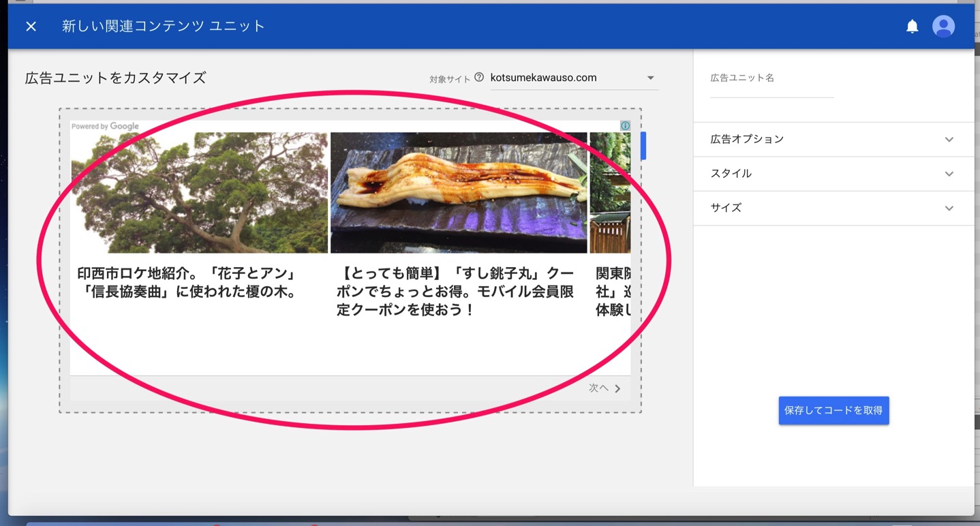
Task: Open the kotsumekawauso.com site dropdown
Action: pyautogui.click(x=575, y=78)
